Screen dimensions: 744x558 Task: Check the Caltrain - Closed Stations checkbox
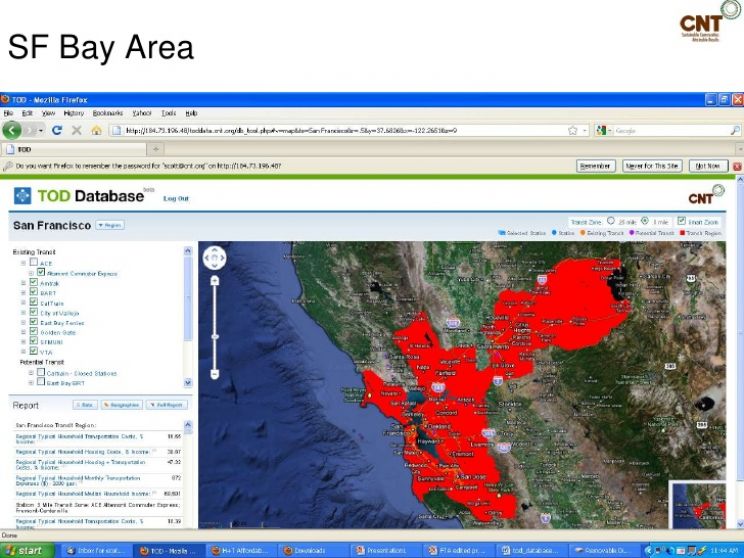(x=41, y=372)
